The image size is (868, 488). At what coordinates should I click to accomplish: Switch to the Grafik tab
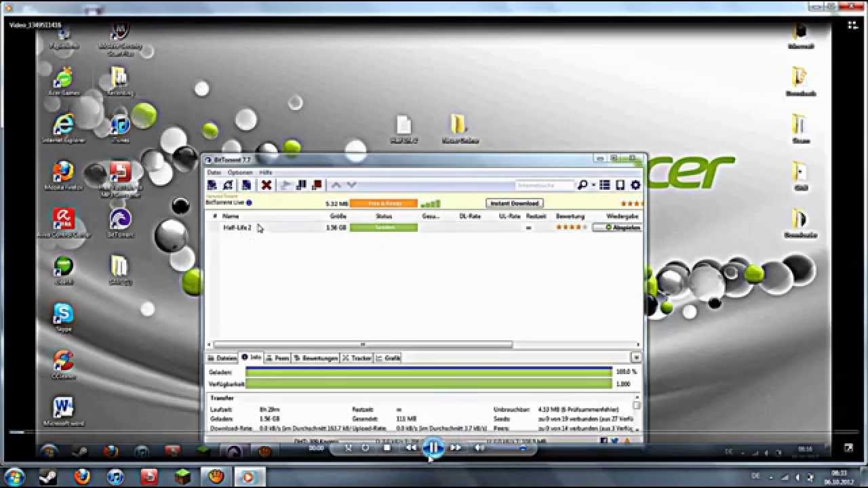tap(389, 358)
